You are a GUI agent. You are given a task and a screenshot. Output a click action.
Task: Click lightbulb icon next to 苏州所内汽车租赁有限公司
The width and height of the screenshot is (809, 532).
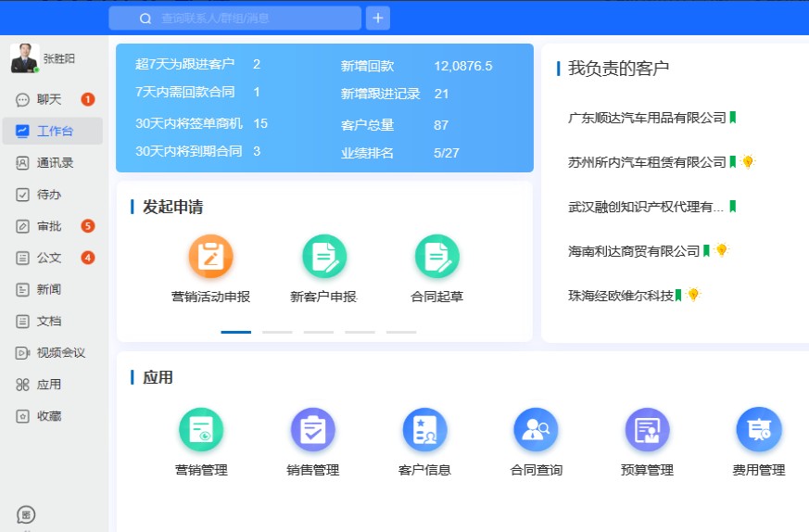pos(748,162)
